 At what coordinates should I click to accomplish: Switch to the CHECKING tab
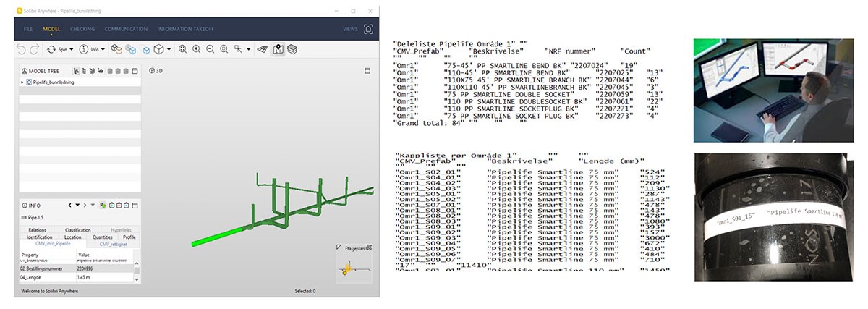tap(82, 29)
